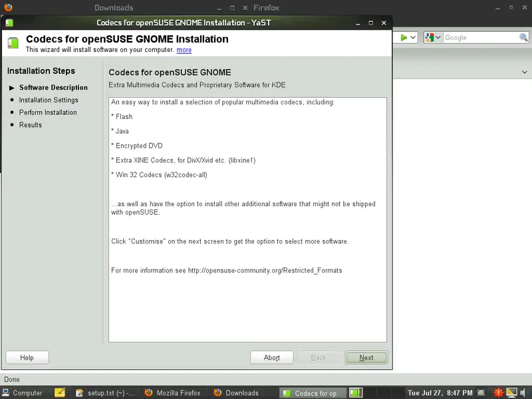The width and height of the screenshot is (532, 399).
Task: Click the small tray icon right of the clock
Action: 481,393
